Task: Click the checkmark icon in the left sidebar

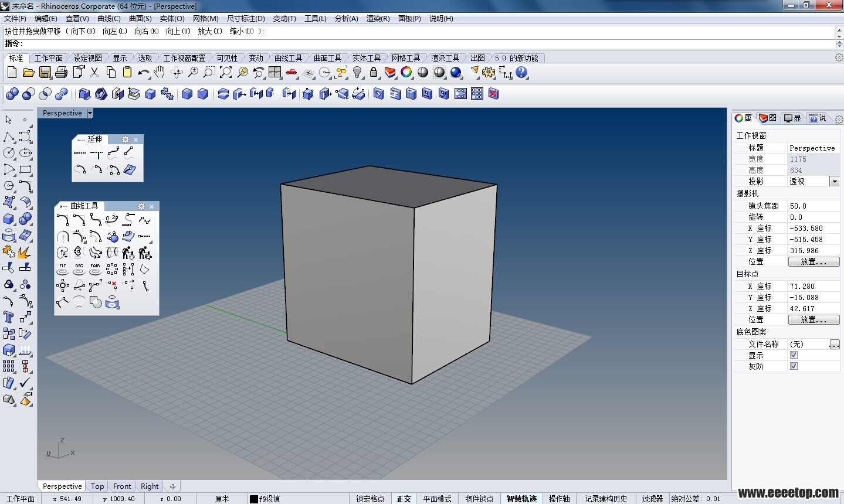Action: point(25,383)
